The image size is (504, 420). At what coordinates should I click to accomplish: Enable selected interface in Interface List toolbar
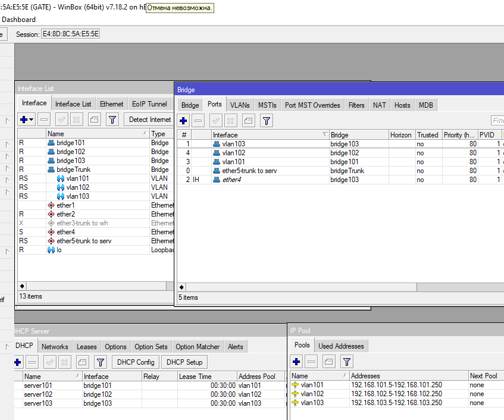coord(61,120)
